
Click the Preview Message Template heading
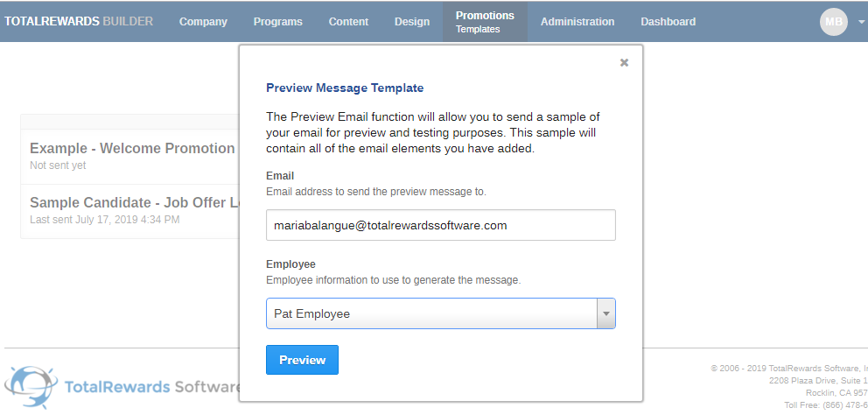pyautogui.click(x=344, y=88)
